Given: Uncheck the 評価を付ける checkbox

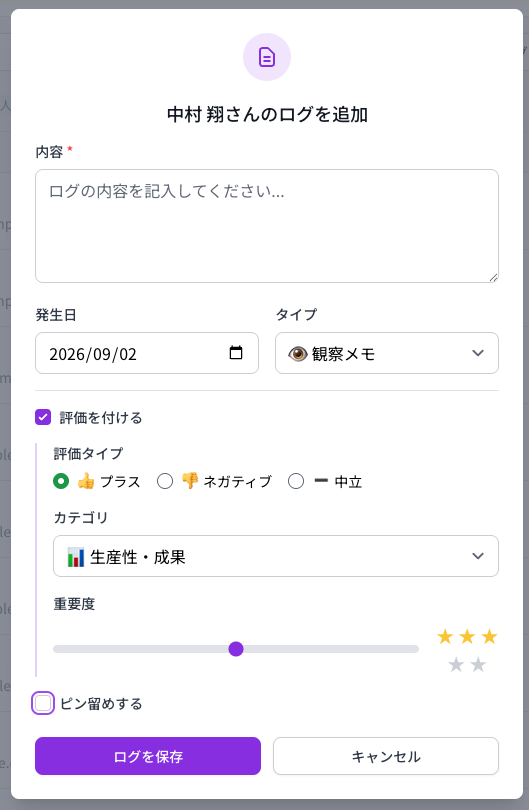Looking at the screenshot, I should pos(43,417).
